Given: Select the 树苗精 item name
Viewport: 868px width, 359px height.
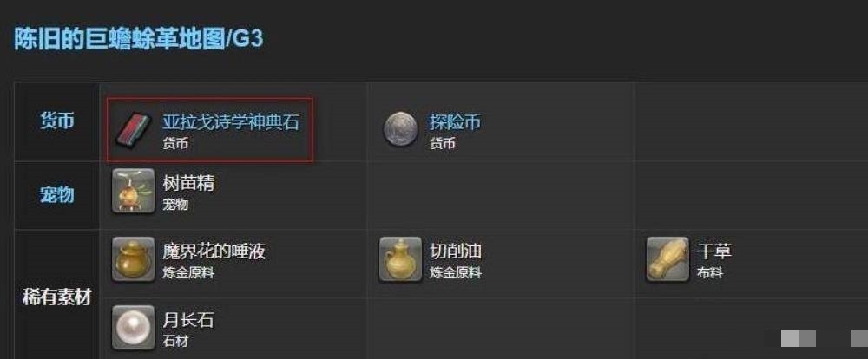Looking at the screenshot, I should [188, 183].
